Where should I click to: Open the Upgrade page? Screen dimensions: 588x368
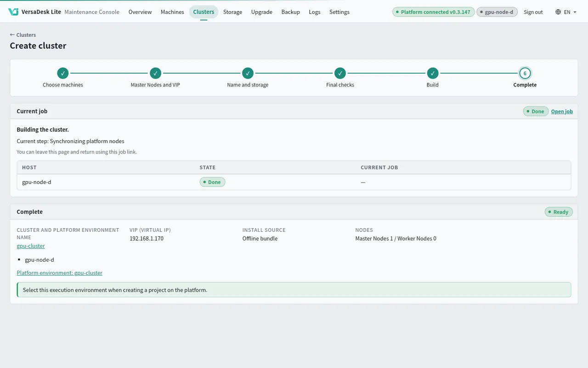click(x=262, y=12)
